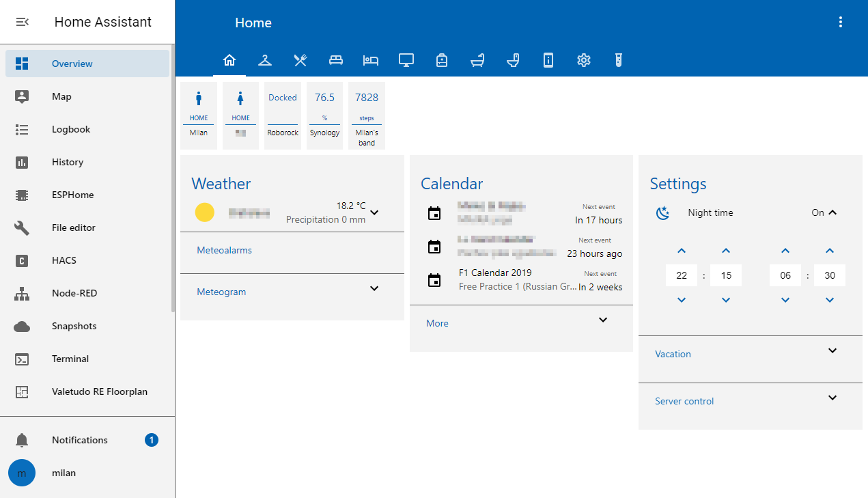
Task: Open the ESPHome panel
Action: tap(87, 195)
